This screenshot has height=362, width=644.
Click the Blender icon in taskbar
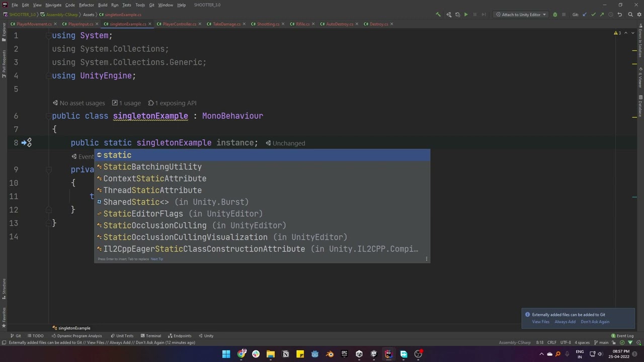pos(330,354)
